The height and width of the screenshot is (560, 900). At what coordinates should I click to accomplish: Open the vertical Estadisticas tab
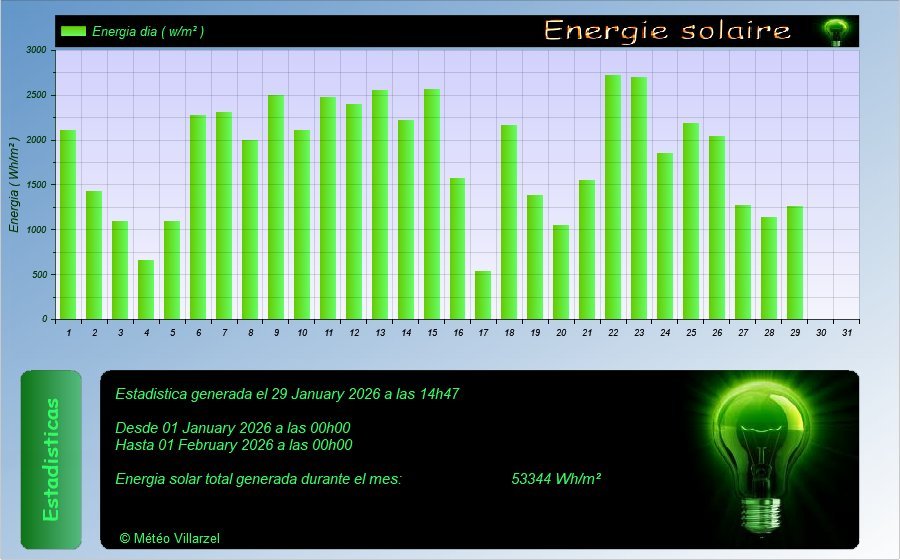pos(51,459)
